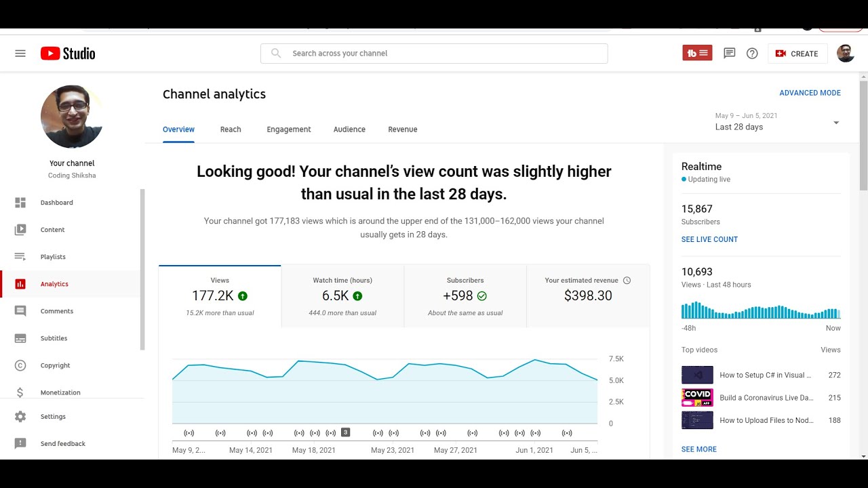The height and width of the screenshot is (488, 868).
Task: Go to Monetization in sidebar
Action: pyautogui.click(x=60, y=392)
